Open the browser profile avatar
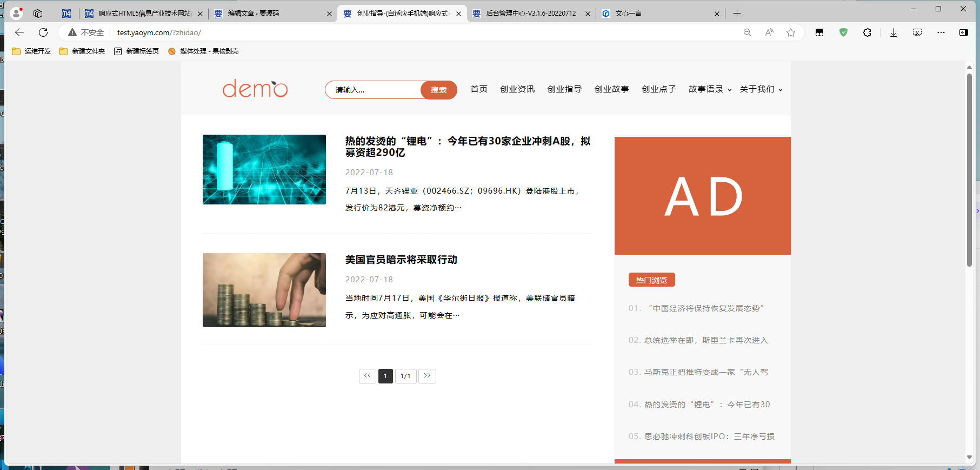This screenshot has width=980, height=470. 16,13
